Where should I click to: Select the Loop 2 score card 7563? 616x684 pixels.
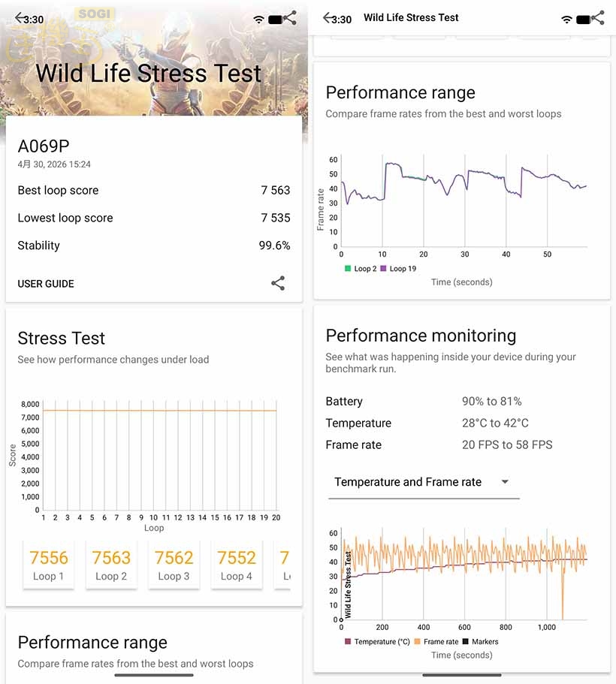point(111,565)
